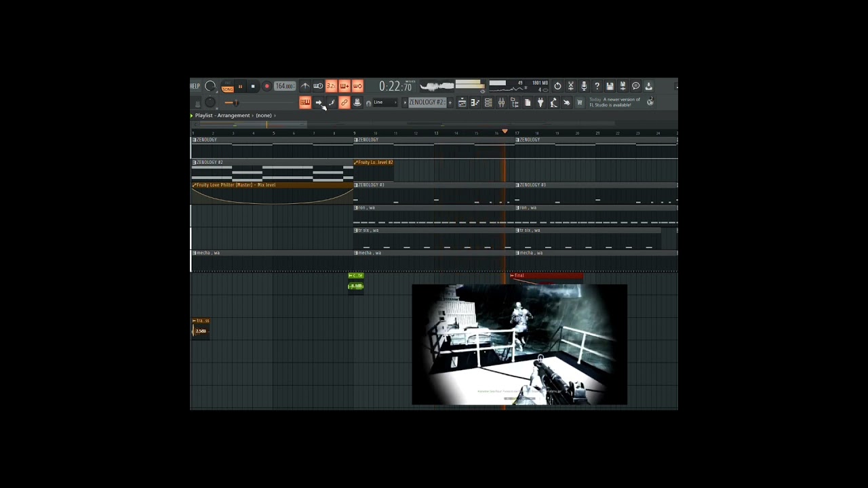Click the game video thumbnail
This screenshot has height=488, width=868.
pos(519,344)
